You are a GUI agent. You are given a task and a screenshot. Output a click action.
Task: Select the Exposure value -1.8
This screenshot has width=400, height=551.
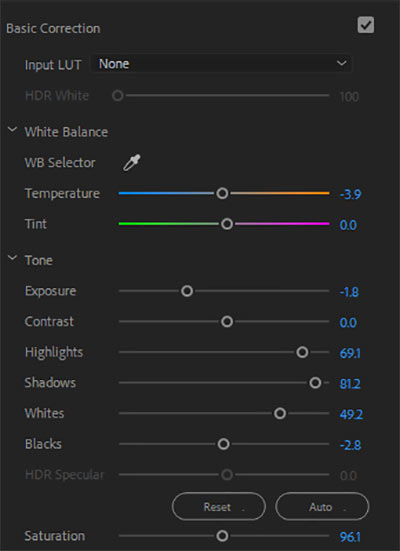349,292
